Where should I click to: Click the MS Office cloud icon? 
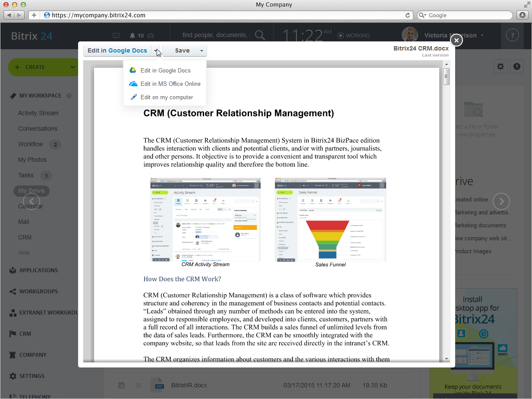(x=133, y=84)
